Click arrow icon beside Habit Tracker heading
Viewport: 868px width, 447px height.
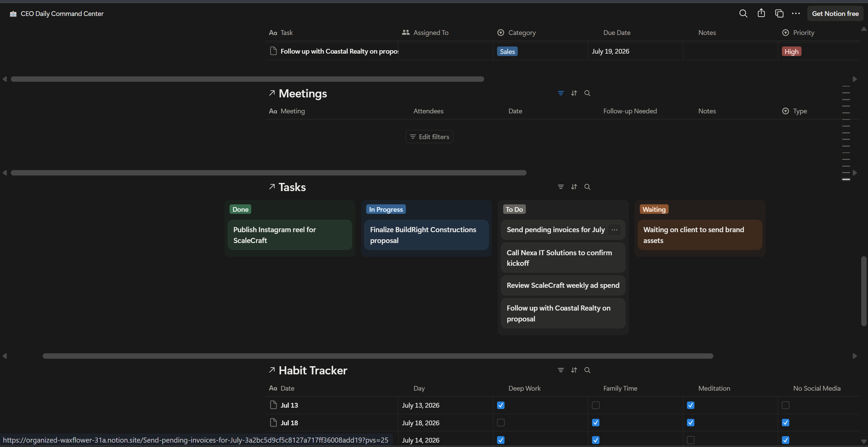click(x=272, y=370)
